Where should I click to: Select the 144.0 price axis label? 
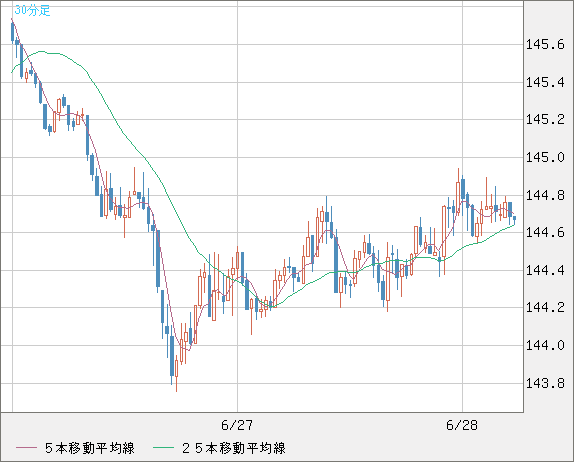click(x=545, y=345)
